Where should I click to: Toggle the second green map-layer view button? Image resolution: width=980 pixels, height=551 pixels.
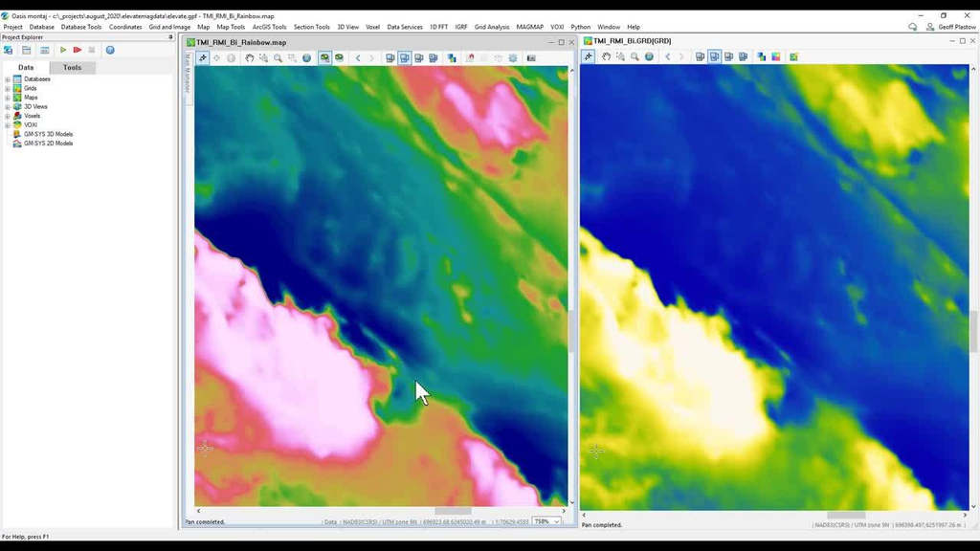point(340,58)
